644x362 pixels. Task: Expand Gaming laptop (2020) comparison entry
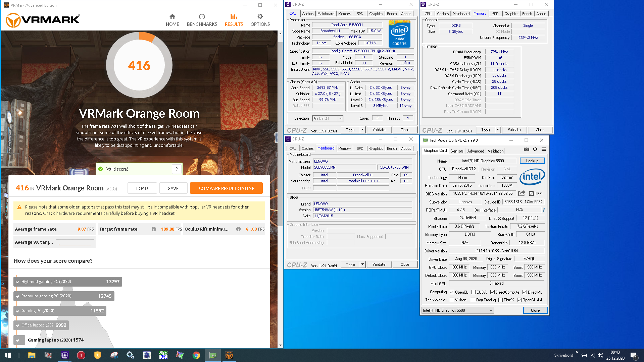[x=19, y=340]
